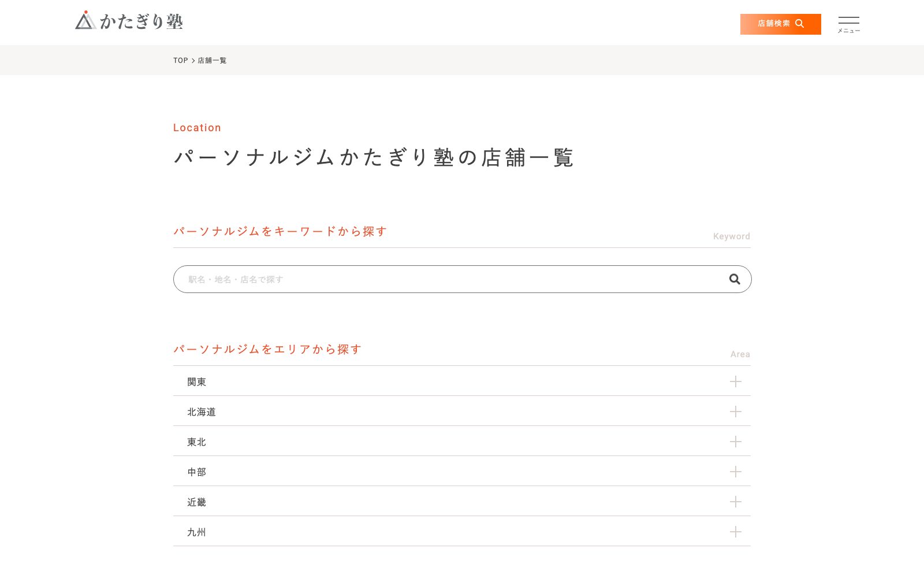Click the plus icon for 東北
The height and width of the screenshot is (578, 924).
pyautogui.click(x=735, y=442)
